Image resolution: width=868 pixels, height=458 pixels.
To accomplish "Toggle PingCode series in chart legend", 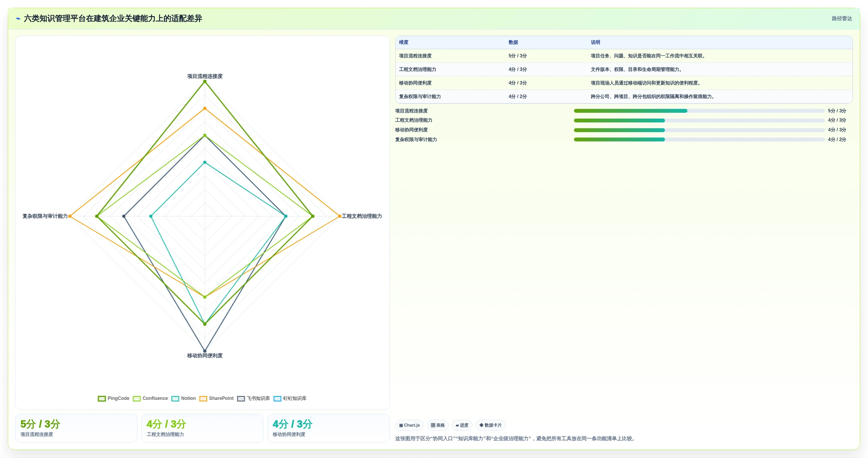I will 114,398.
